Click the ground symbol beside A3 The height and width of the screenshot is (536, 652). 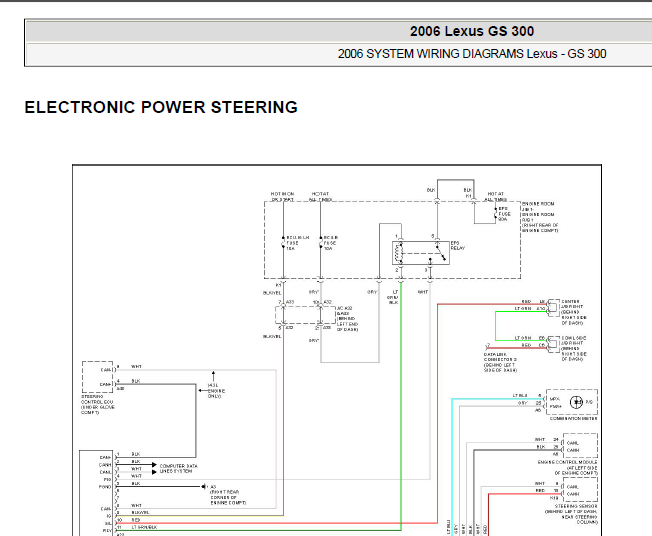click(204, 487)
